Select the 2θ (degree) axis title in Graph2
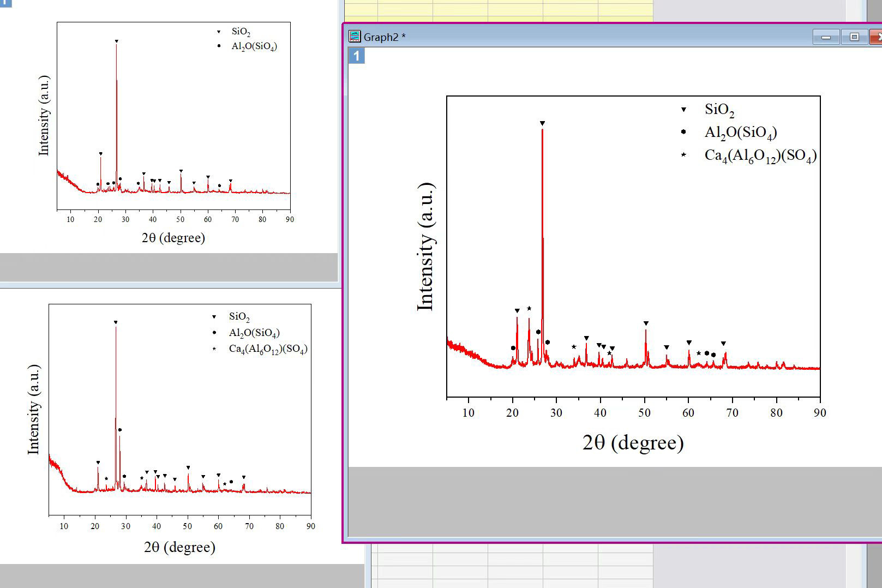 [633, 442]
